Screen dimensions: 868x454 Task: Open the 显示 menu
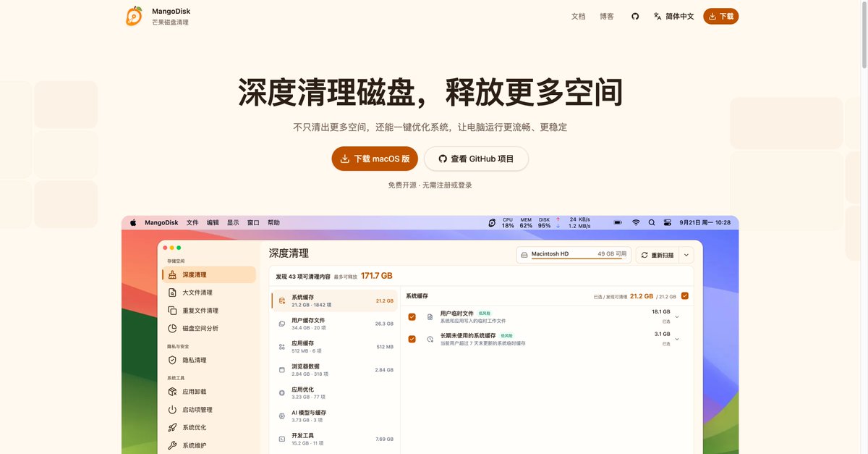point(233,223)
